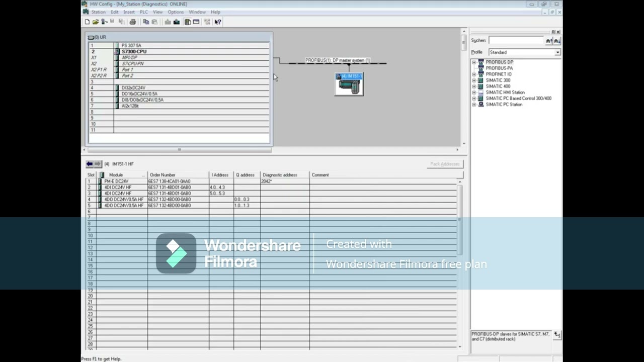Viewport: 644px width, 362px height.
Task: Click the Diagnostic address column header
Action: point(285,175)
